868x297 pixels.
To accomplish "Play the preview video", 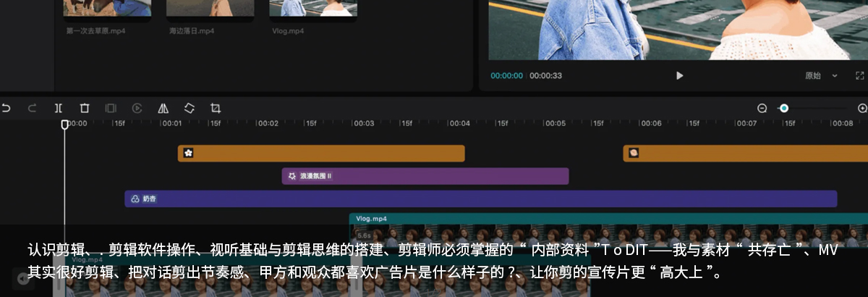I will coord(679,75).
